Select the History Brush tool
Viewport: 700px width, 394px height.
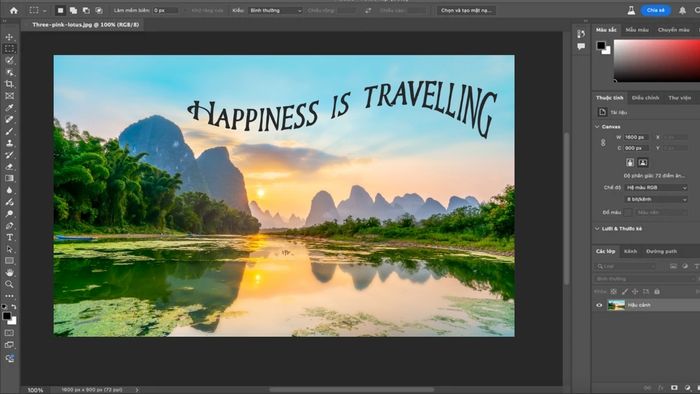pyautogui.click(x=9, y=155)
